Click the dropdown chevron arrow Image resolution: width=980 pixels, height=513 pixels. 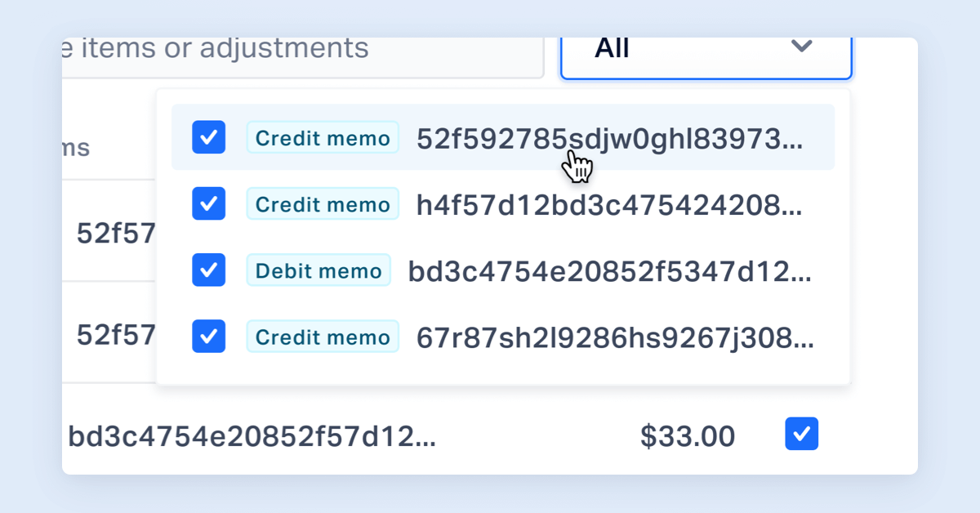800,47
